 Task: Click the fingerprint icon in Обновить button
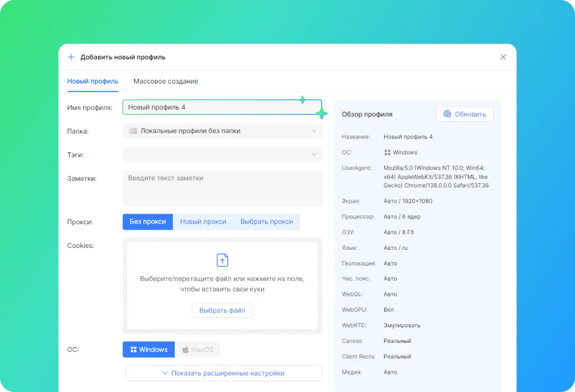pyautogui.click(x=448, y=114)
